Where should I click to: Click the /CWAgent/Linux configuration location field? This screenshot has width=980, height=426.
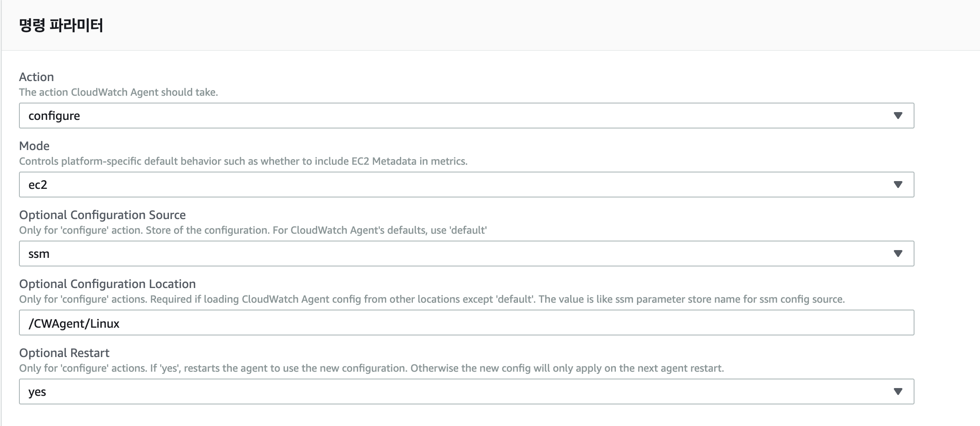pos(466,323)
